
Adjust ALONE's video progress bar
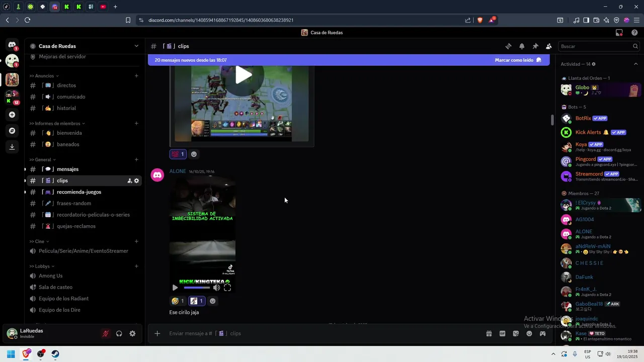(197, 288)
